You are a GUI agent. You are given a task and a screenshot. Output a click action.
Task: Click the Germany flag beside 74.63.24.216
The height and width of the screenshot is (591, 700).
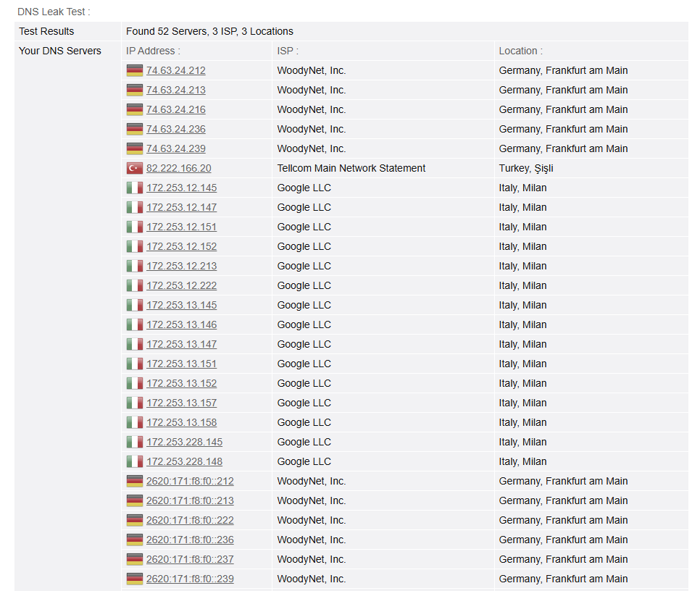[135, 109]
